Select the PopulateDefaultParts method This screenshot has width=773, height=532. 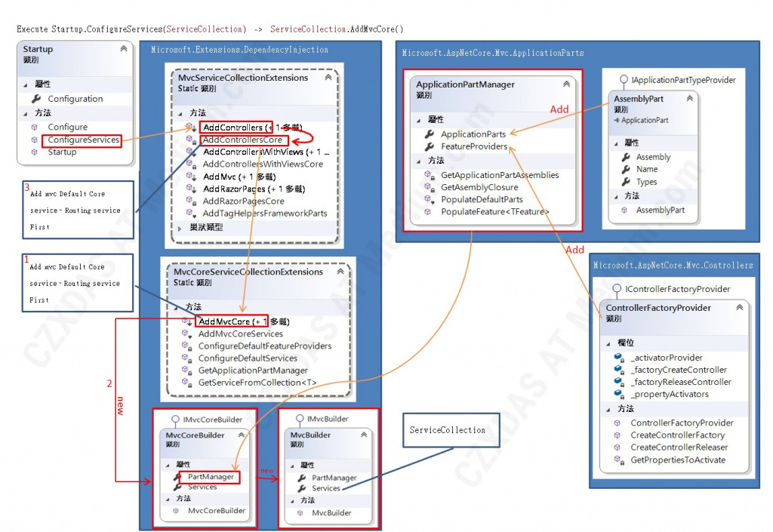[482, 199]
